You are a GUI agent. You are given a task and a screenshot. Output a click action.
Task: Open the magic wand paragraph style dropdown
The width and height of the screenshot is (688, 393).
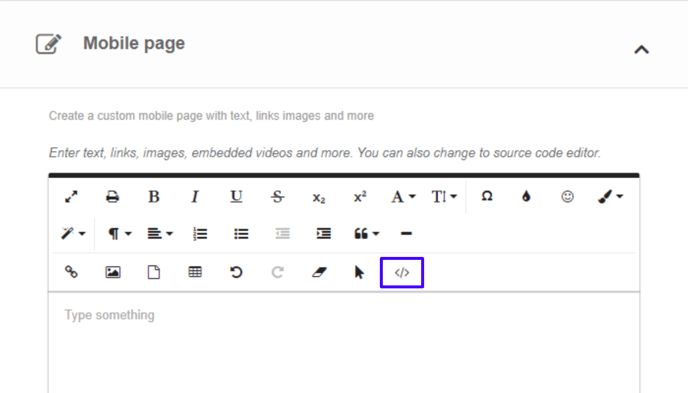pos(73,233)
